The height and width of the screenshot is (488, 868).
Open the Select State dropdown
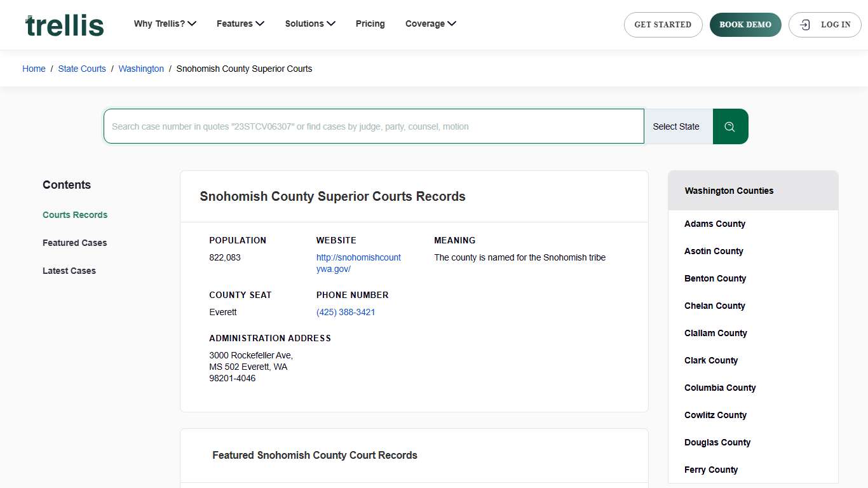click(675, 126)
